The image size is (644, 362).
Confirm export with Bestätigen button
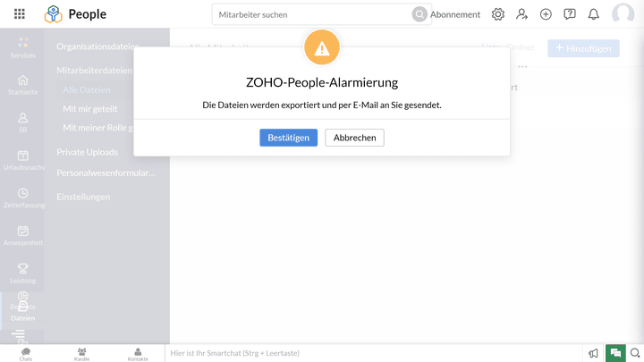pyautogui.click(x=288, y=138)
